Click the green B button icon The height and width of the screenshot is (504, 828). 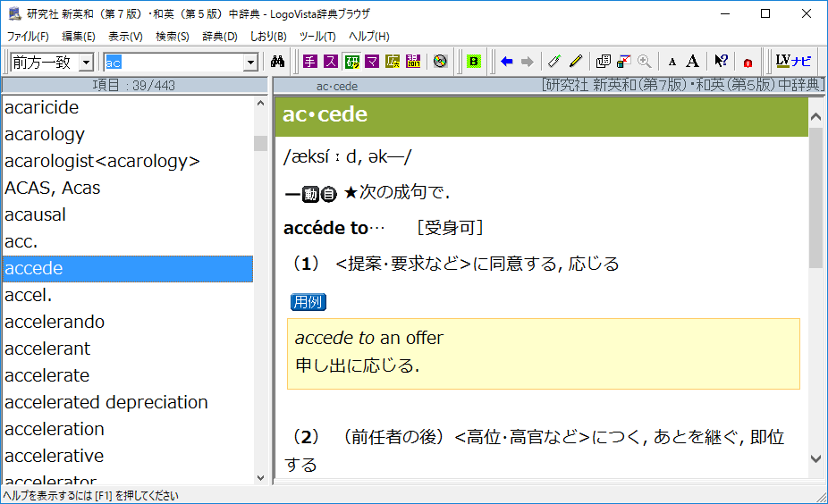[x=474, y=62]
